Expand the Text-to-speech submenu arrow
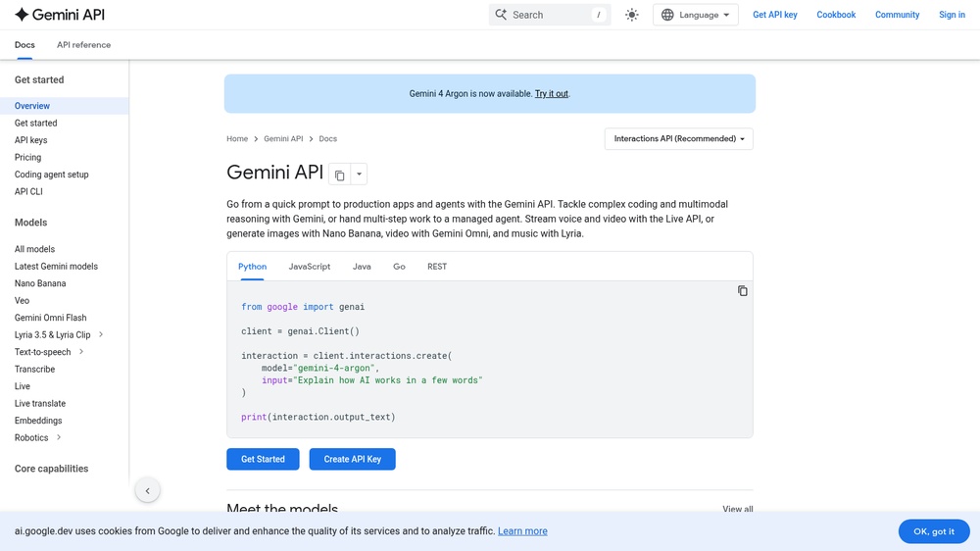 point(81,352)
